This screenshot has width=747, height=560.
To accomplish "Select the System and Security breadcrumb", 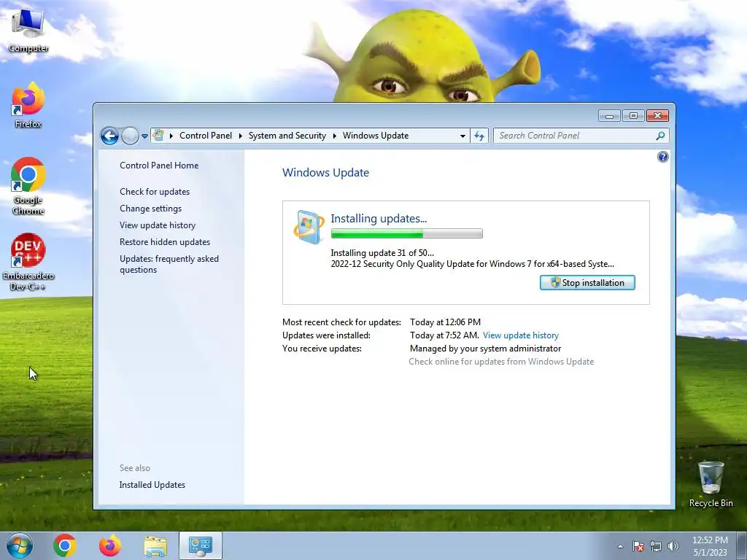I will click(x=287, y=136).
